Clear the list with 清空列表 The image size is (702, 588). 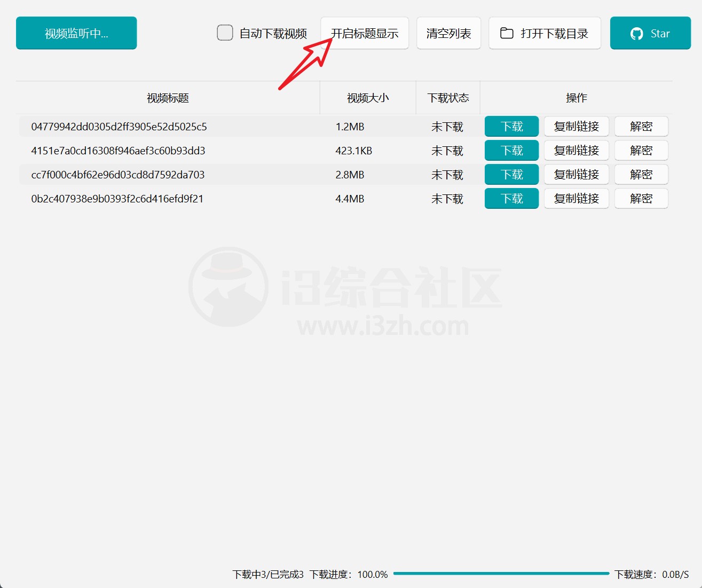tap(448, 33)
